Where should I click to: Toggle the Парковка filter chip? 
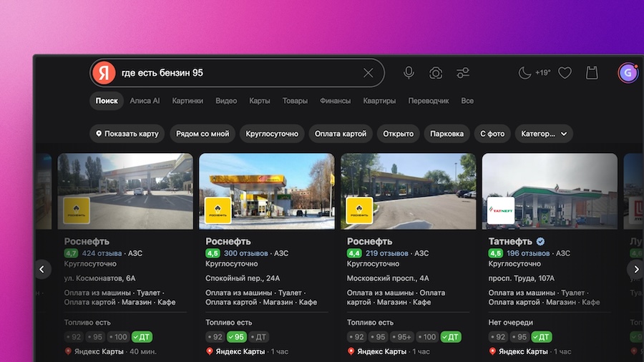447,134
